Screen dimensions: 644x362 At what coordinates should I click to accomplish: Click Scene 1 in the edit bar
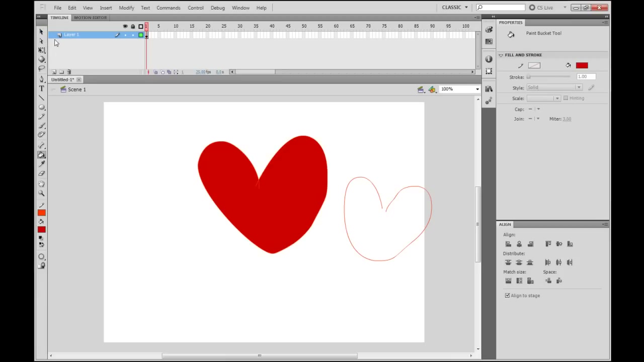tap(77, 89)
